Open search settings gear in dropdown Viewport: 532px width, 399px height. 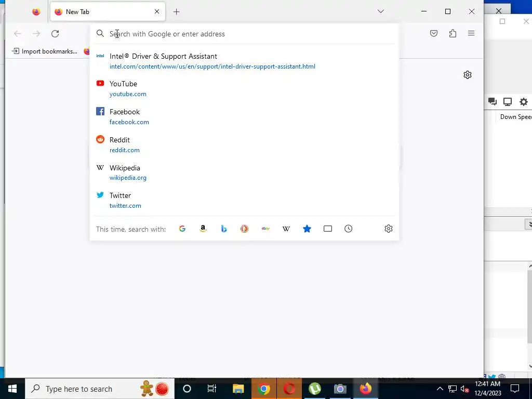(389, 229)
